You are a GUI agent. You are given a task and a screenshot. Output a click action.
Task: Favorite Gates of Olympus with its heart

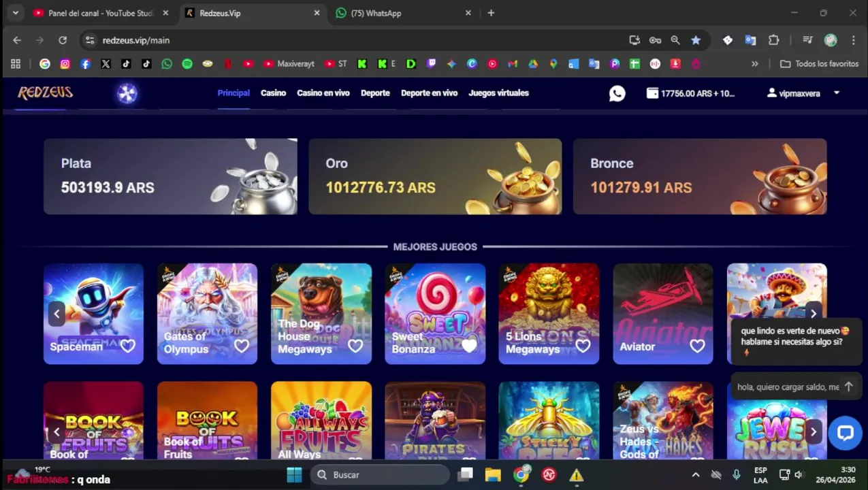pos(242,346)
